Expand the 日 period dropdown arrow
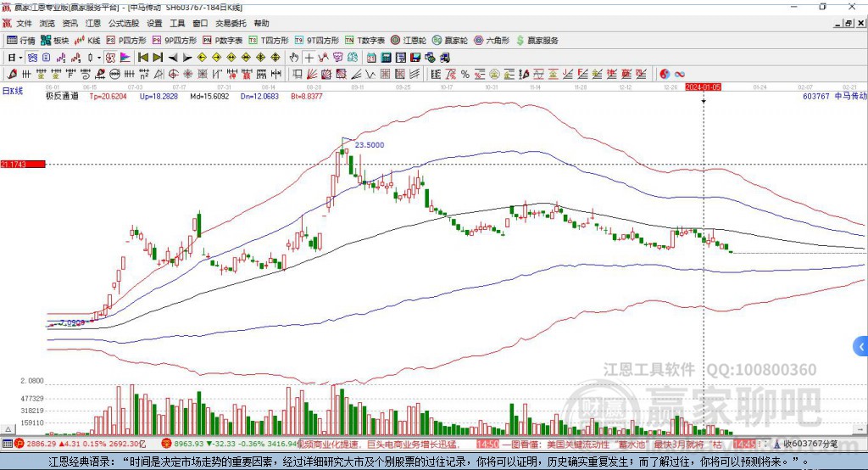The height and width of the screenshot is (470, 868). [x=20, y=58]
